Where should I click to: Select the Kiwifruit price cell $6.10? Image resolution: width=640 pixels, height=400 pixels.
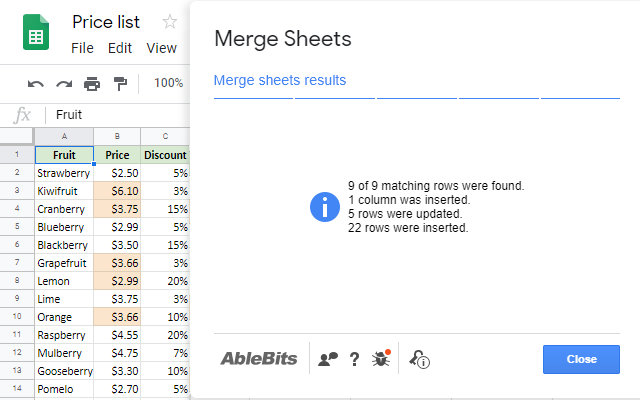117,191
